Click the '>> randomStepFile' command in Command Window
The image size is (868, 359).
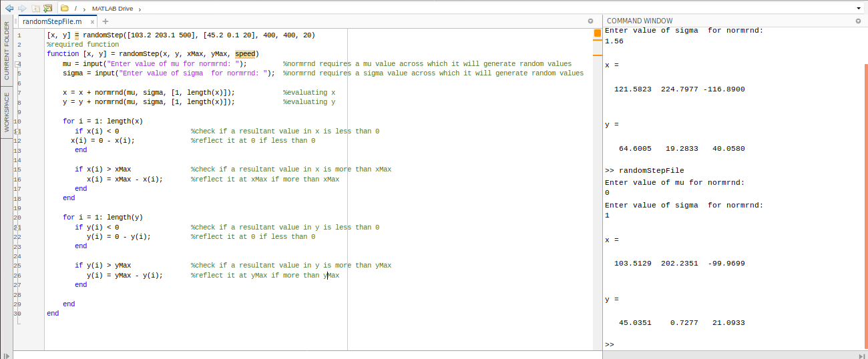click(644, 171)
